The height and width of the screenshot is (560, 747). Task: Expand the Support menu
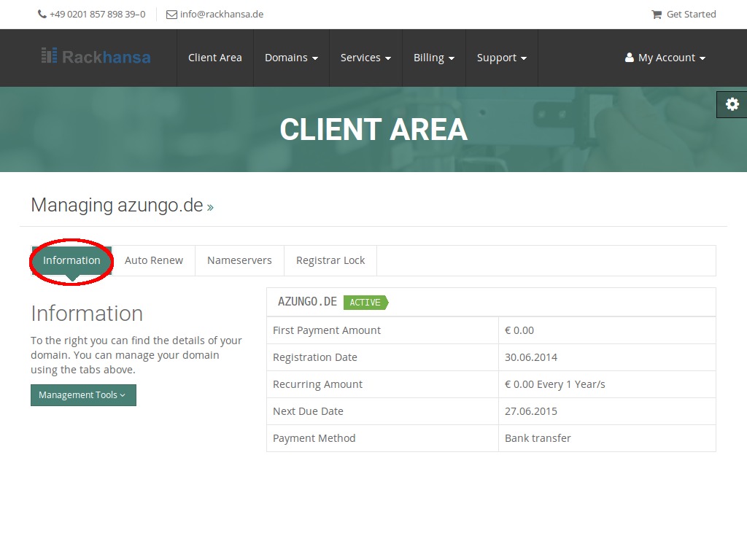tap(502, 58)
